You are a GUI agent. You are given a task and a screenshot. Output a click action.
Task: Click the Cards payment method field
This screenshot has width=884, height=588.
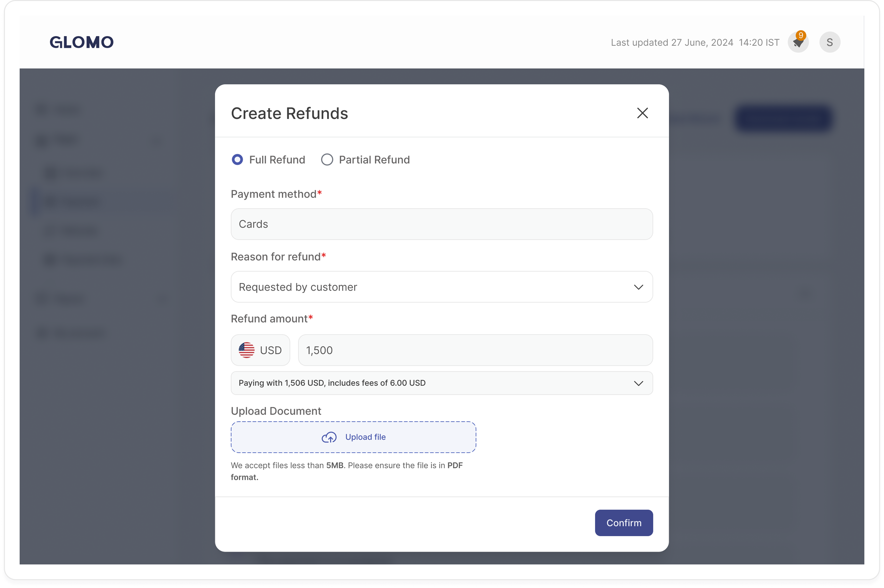[x=442, y=224]
